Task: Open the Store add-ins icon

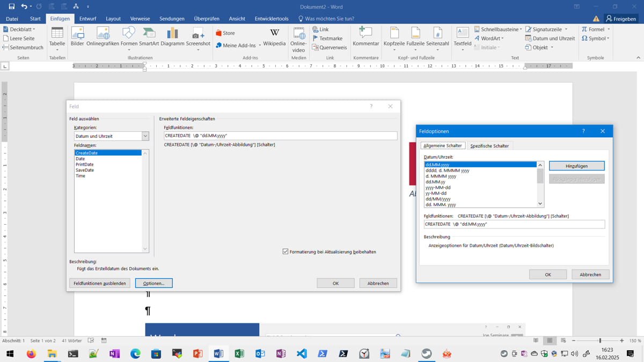Action: [225, 33]
